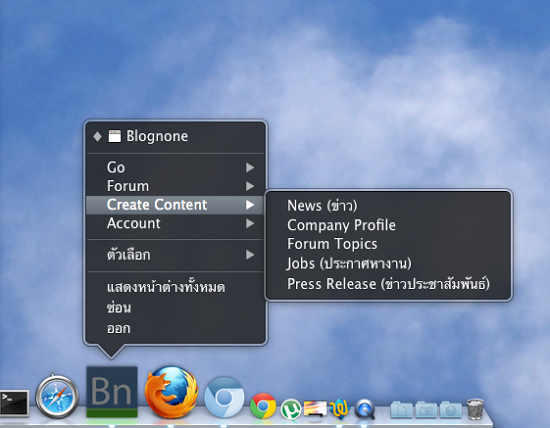Open uTorrent from the dock
550x428 pixels.
pos(291,409)
